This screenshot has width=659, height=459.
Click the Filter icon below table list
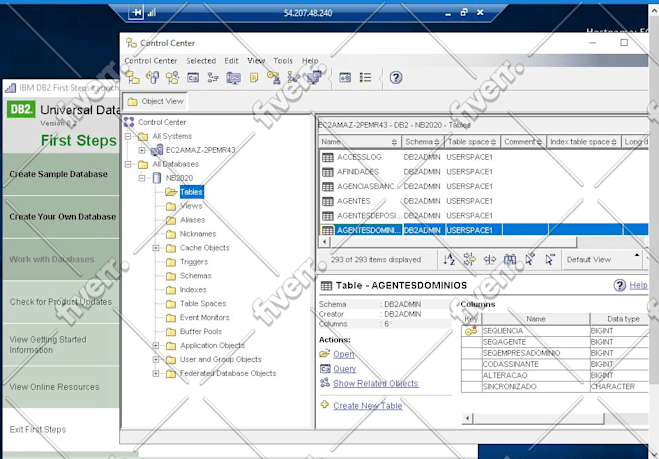tap(469, 259)
